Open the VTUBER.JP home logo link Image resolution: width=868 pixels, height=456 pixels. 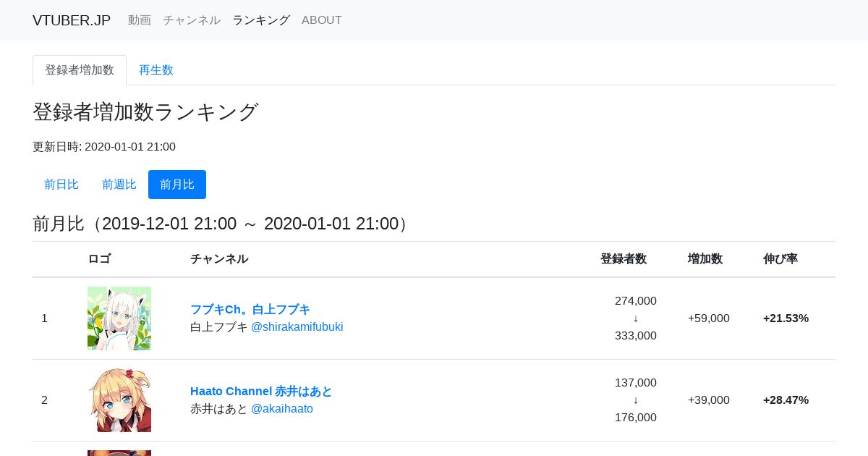(x=72, y=20)
